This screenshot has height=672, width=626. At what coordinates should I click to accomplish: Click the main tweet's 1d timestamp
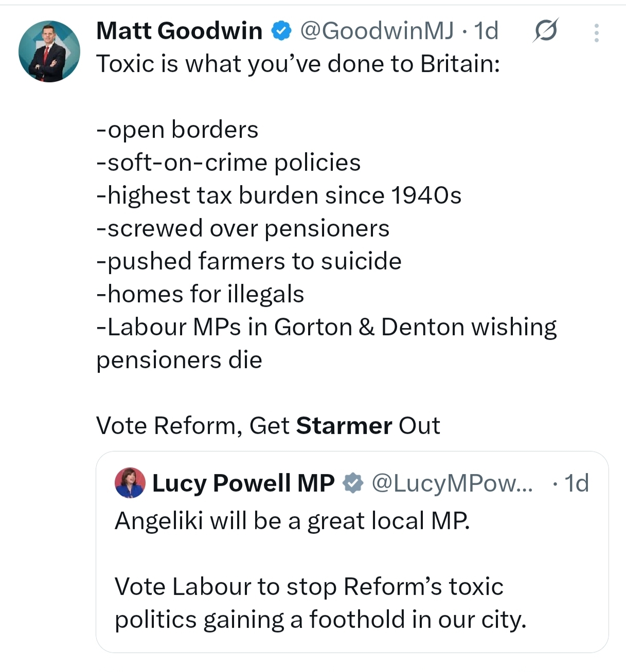click(x=486, y=31)
